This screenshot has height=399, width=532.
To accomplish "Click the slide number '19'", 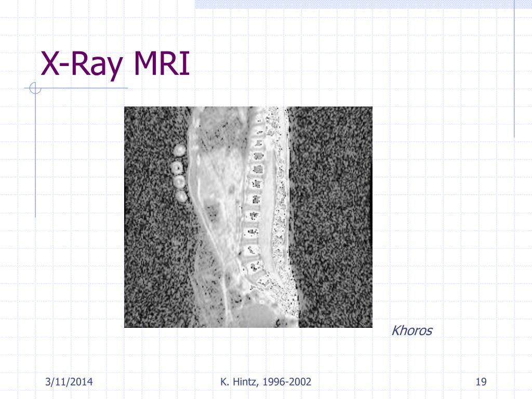I will [x=481, y=382].
